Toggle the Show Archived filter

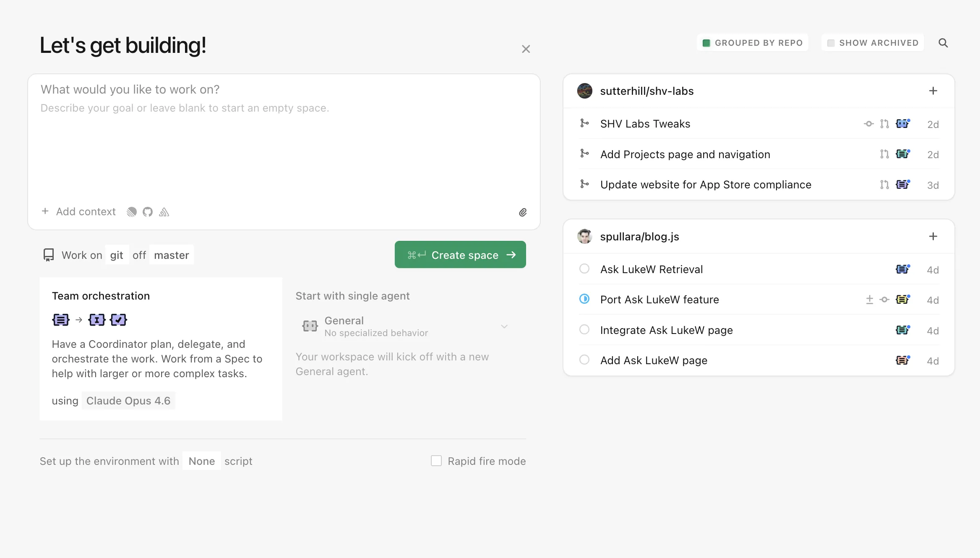click(x=872, y=42)
